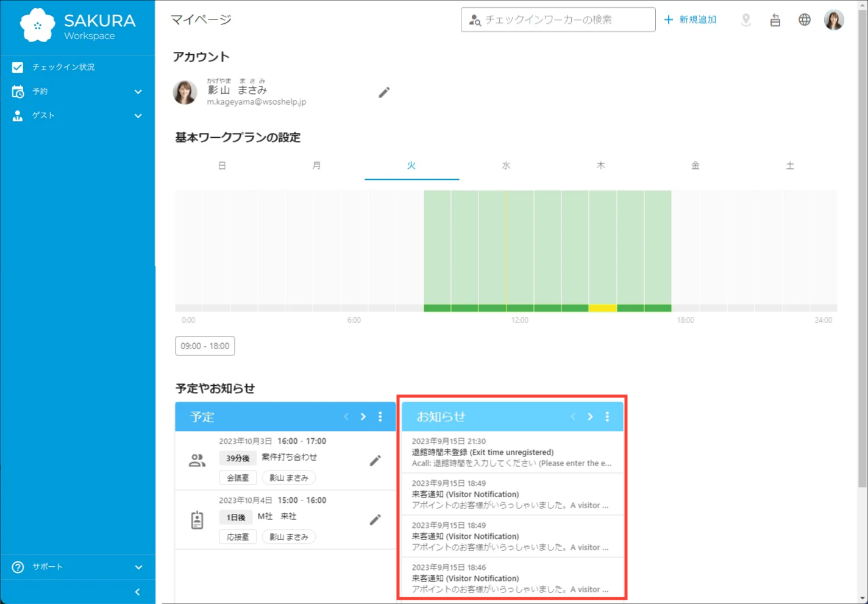The width and height of the screenshot is (868, 604).
Task: Select the 水 weekday tab
Action: [x=506, y=166]
